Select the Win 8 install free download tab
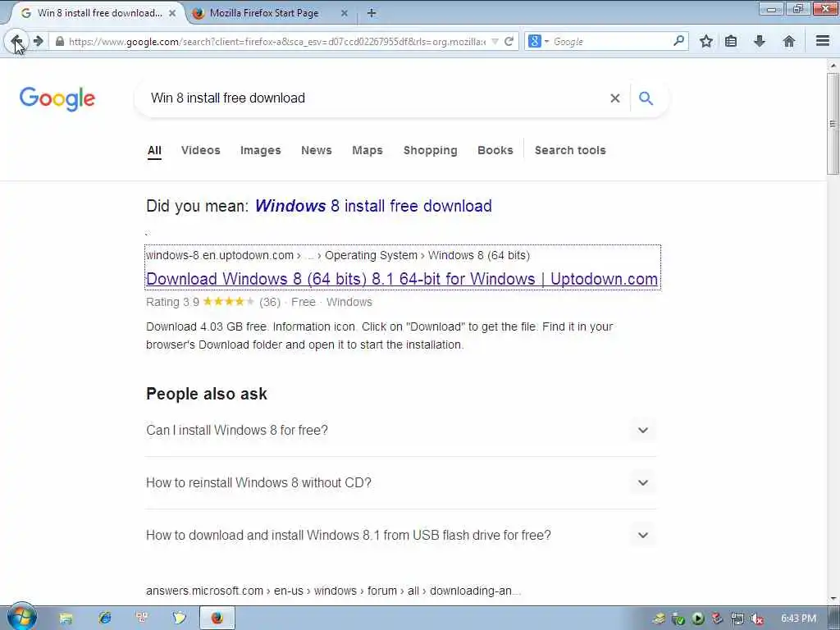The width and height of the screenshot is (840, 630). (x=99, y=13)
